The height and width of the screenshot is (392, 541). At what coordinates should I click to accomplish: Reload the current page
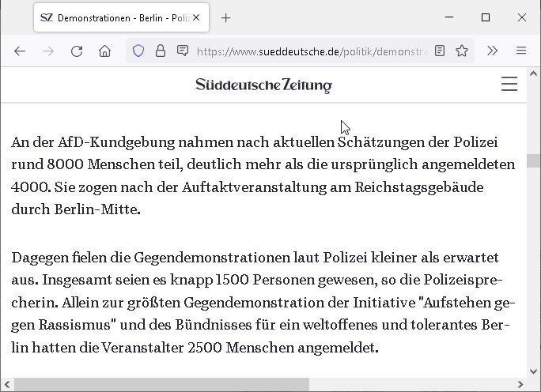coord(77,51)
